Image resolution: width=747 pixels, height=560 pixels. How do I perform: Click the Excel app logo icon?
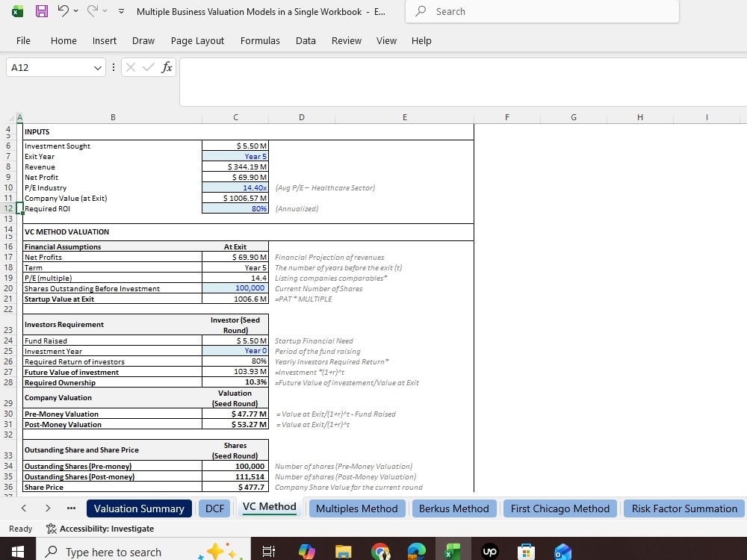point(18,11)
